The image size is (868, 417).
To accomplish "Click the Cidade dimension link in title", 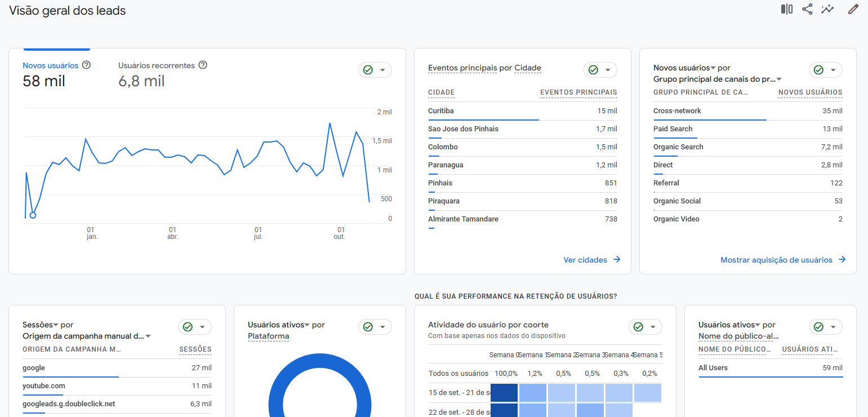I will click(x=528, y=68).
